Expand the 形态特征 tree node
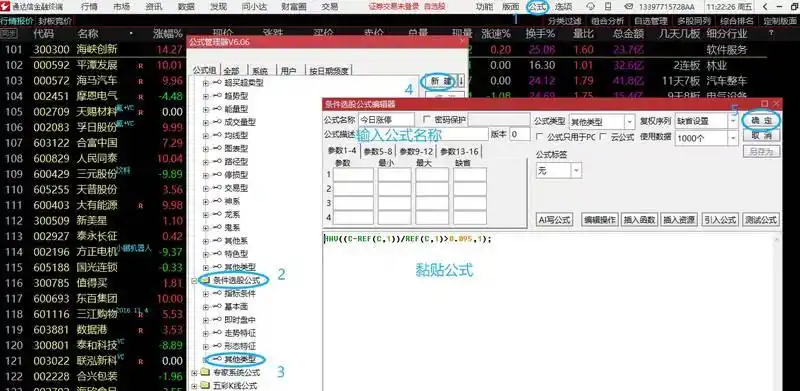 click(206, 347)
